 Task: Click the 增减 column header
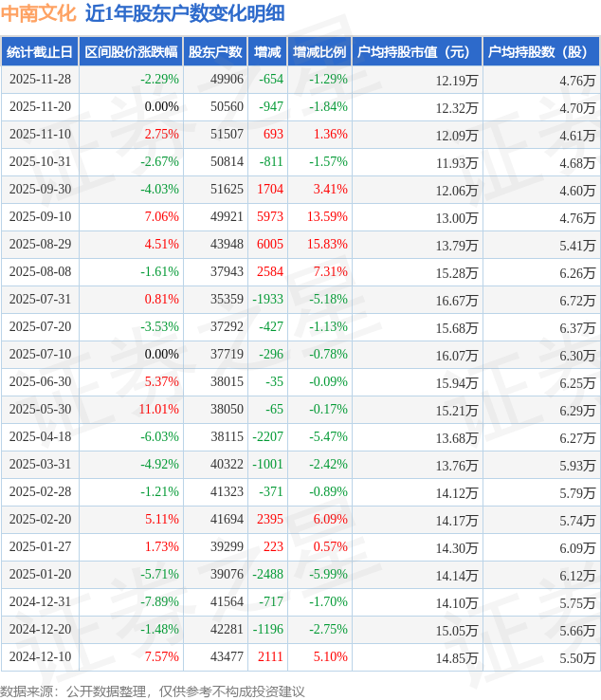point(268,52)
